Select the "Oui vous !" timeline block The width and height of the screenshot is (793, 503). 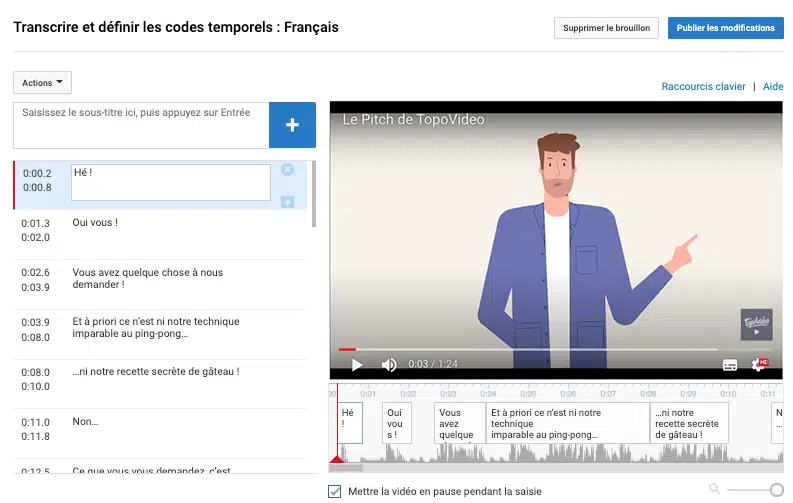click(x=396, y=423)
